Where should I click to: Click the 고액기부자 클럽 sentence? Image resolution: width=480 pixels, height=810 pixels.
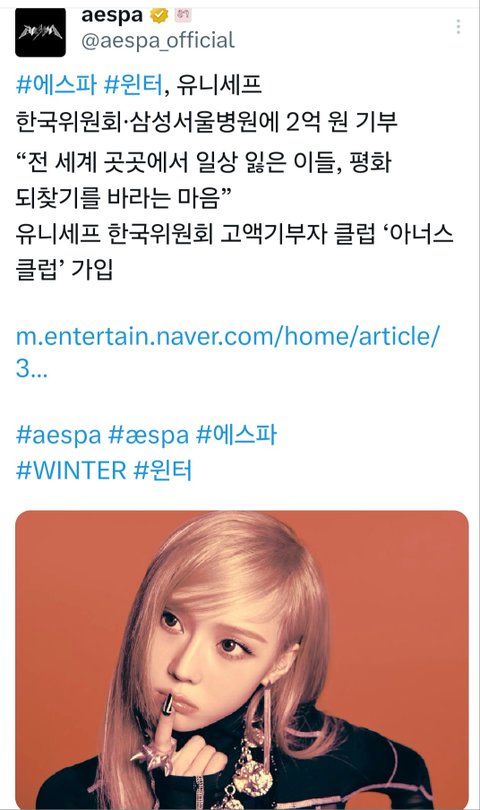tap(235, 252)
